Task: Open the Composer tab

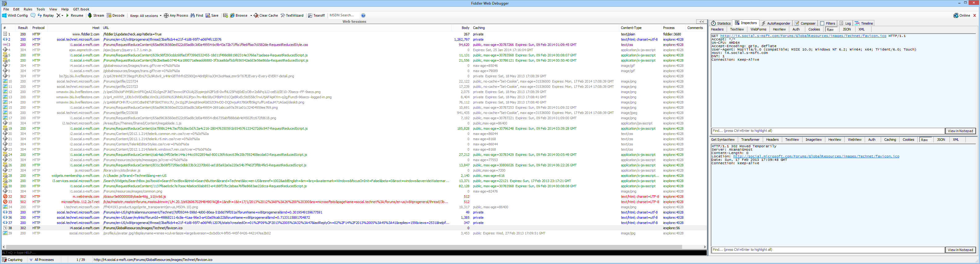Action: point(805,23)
